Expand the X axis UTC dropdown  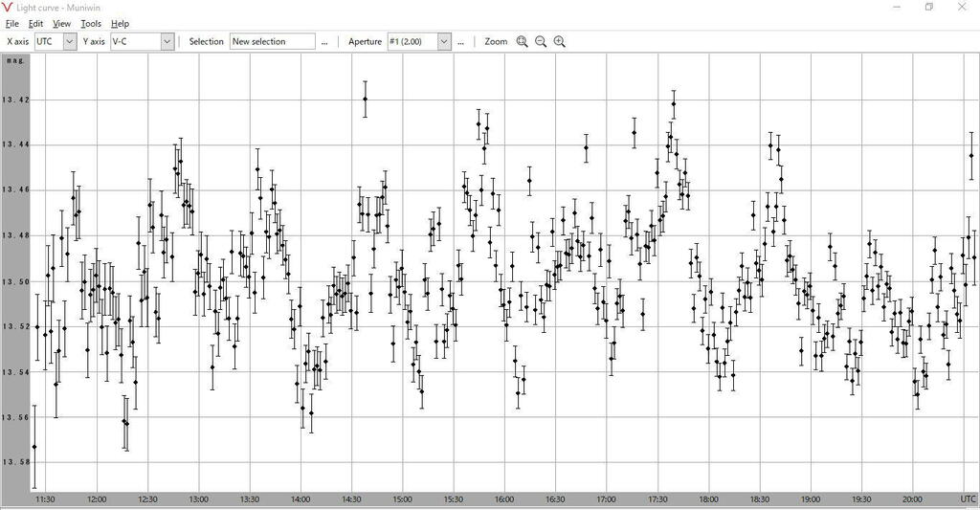click(70, 41)
